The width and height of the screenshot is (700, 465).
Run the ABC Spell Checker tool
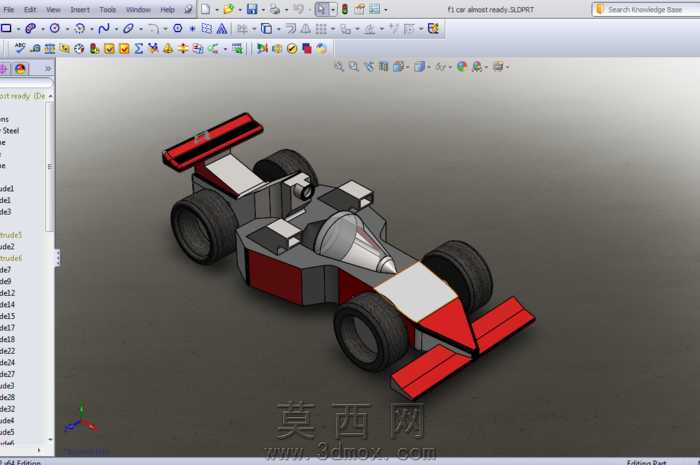(x=20, y=48)
